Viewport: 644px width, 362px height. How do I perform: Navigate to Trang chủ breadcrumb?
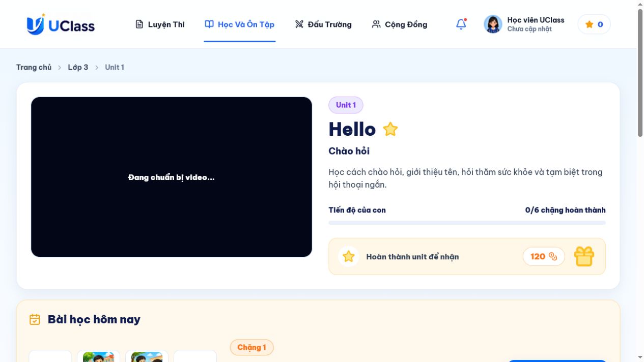(x=34, y=67)
